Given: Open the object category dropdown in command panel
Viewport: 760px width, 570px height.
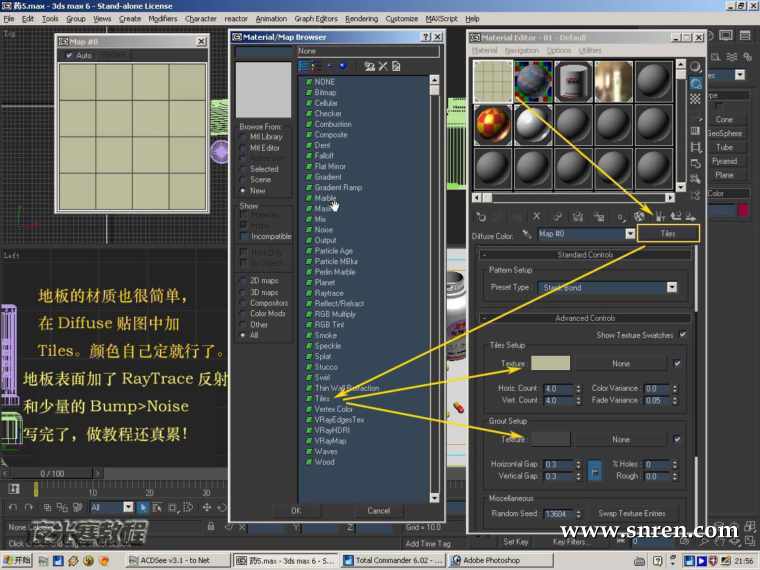Looking at the screenshot, I should coord(740,75).
